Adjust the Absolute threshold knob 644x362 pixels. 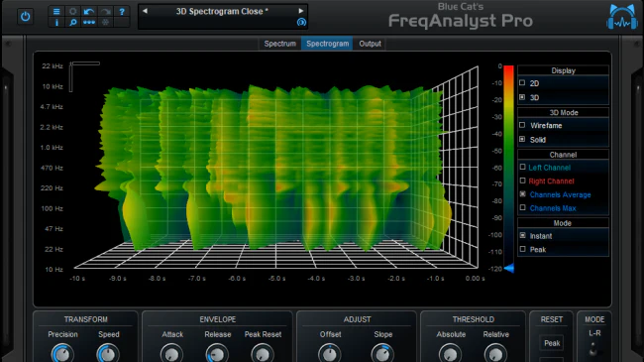coord(450,354)
